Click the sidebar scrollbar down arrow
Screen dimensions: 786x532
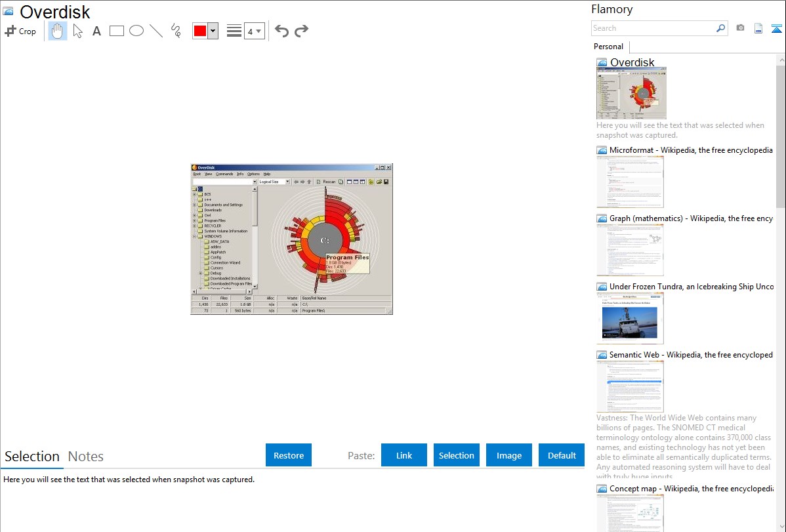[781, 527]
